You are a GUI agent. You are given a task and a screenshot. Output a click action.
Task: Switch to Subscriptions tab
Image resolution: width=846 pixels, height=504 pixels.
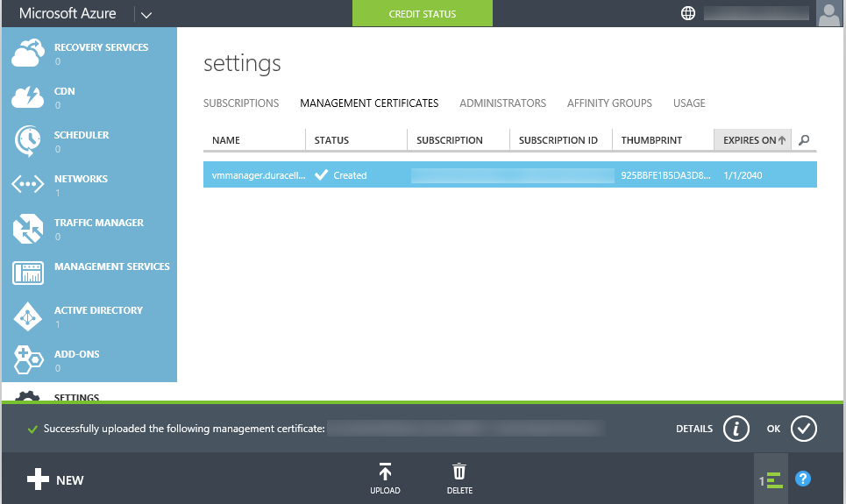tap(240, 103)
